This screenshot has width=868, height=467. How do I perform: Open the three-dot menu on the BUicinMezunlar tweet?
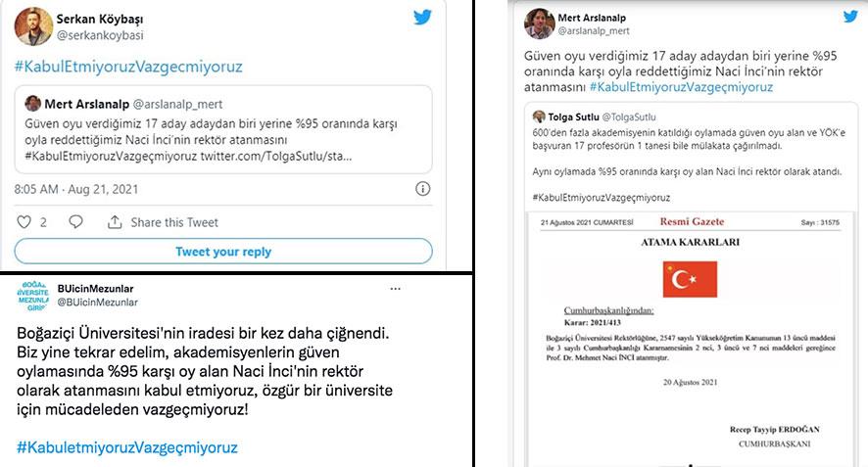pos(395,289)
